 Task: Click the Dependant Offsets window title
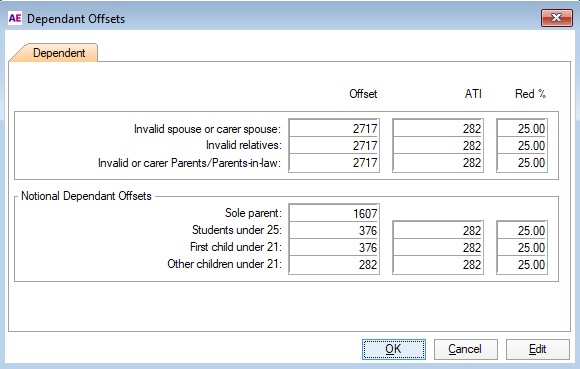76,19
